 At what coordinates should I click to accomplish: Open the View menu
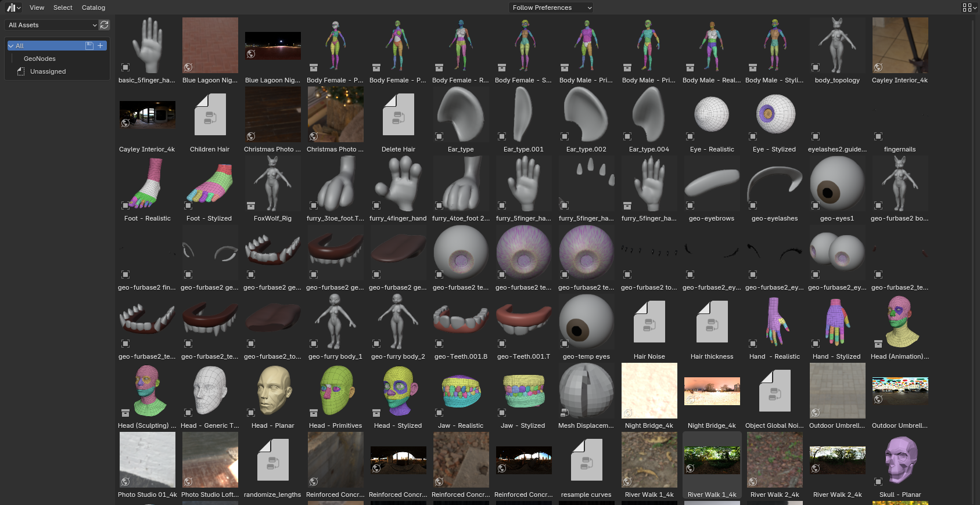37,8
